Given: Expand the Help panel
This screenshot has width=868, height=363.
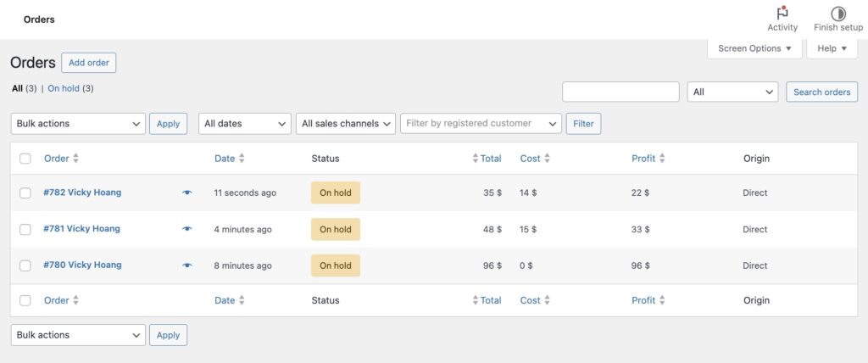Looking at the screenshot, I should pyautogui.click(x=832, y=48).
